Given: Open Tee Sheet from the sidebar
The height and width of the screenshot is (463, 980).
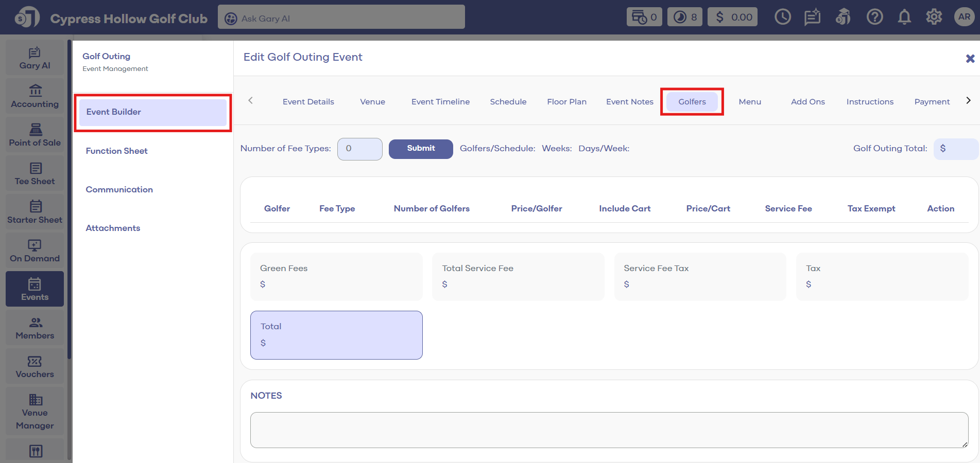Looking at the screenshot, I should click(35, 174).
